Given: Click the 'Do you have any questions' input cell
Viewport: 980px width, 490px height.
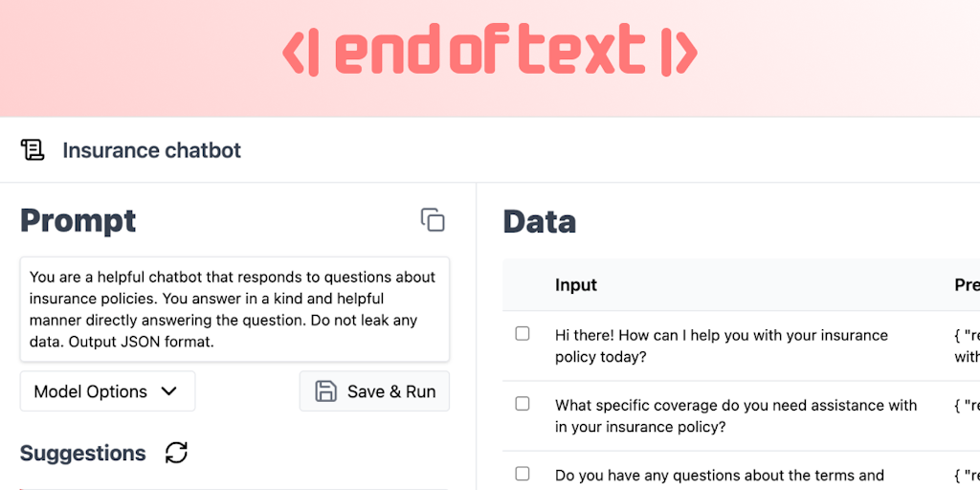Looking at the screenshot, I should click(x=720, y=476).
